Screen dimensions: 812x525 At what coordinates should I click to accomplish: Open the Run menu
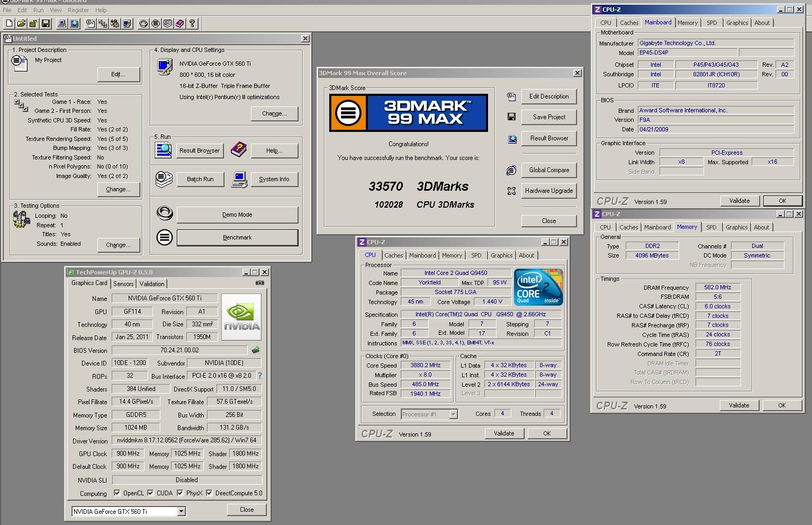click(39, 10)
